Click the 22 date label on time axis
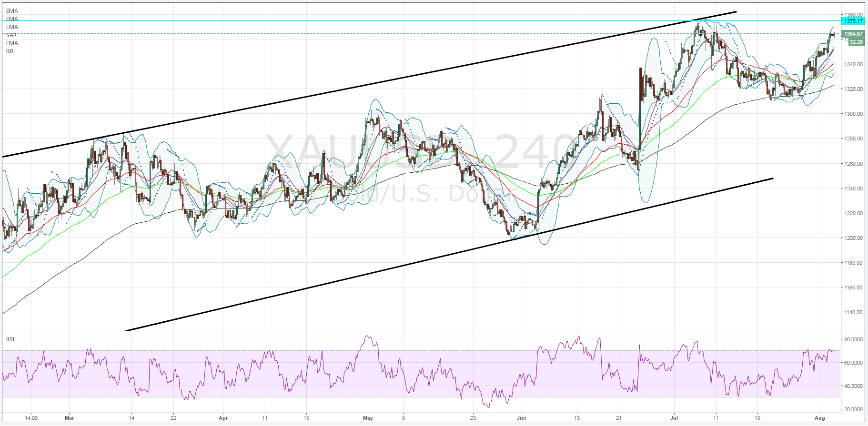This screenshot has height=426, width=868. [173, 418]
